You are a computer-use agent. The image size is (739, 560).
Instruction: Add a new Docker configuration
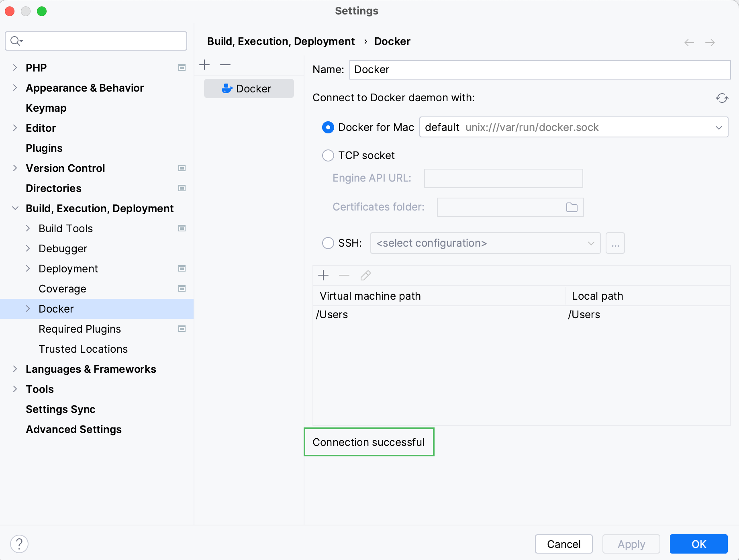205,64
